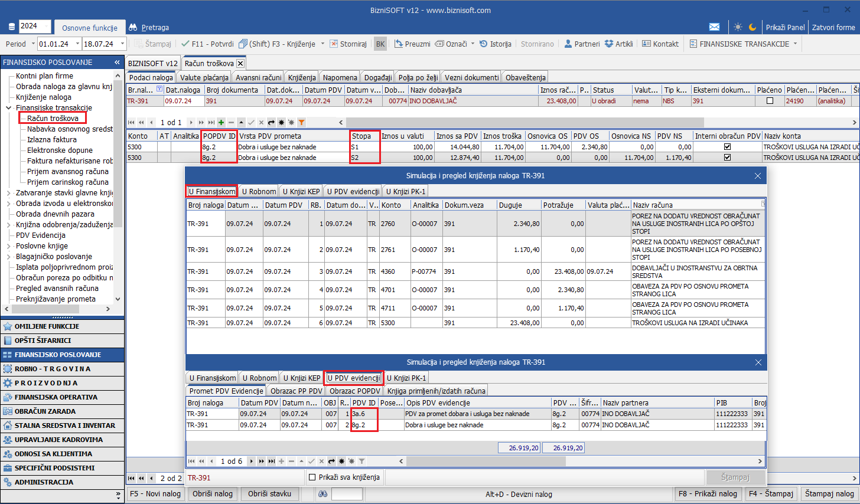This screenshot has width=860, height=504.
Task: Expand the 'Zatvaranje stavki glavne knjige' tree node
Action: pos(8,193)
